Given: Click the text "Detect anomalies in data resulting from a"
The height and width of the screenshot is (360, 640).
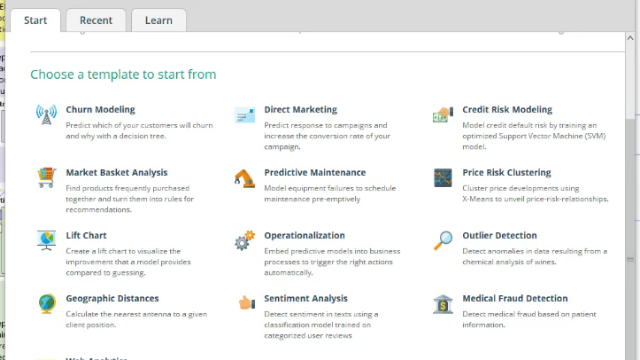Looking at the screenshot, I should pyautogui.click(x=535, y=251).
